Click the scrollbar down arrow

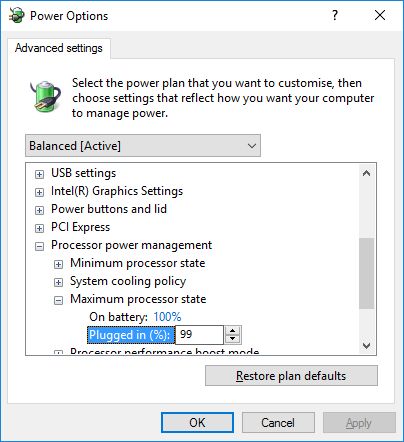(366, 346)
